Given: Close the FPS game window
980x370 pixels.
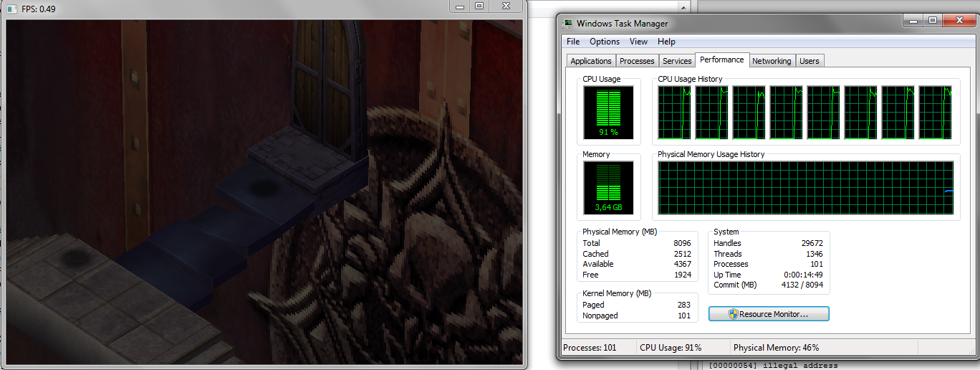Looking at the screenshot, I should 506,6.
